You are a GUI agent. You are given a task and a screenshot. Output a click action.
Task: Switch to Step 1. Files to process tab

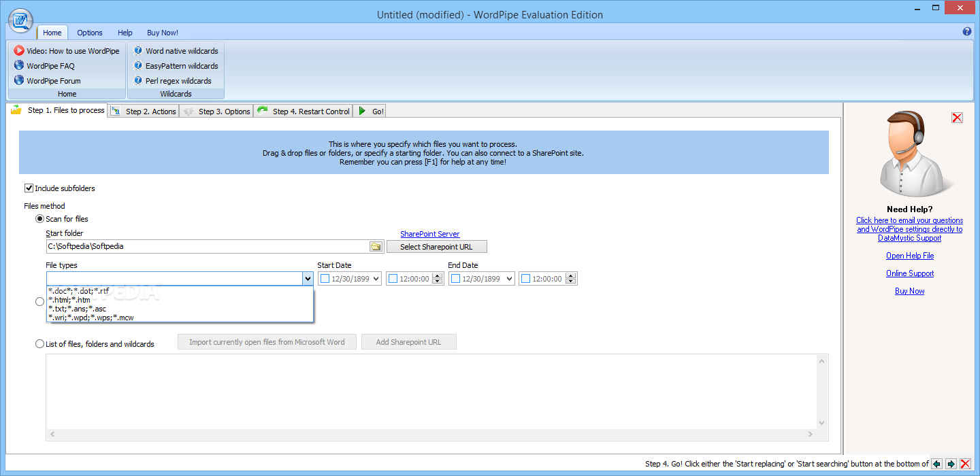(x=58, y=110)
